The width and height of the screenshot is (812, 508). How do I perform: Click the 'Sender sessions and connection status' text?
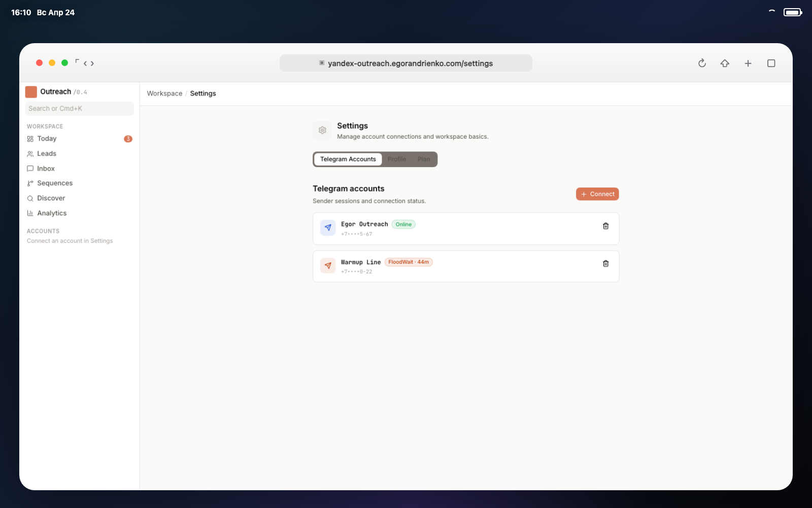tap(369, 201)
